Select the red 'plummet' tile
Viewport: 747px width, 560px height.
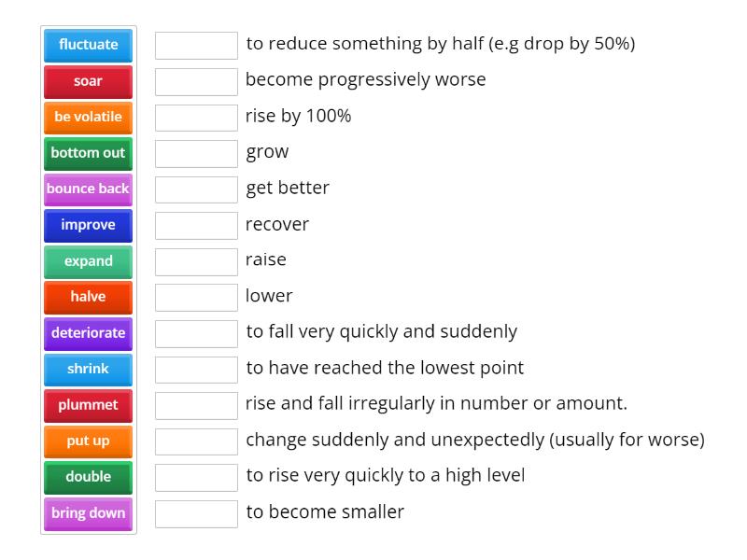click(88, 405)
